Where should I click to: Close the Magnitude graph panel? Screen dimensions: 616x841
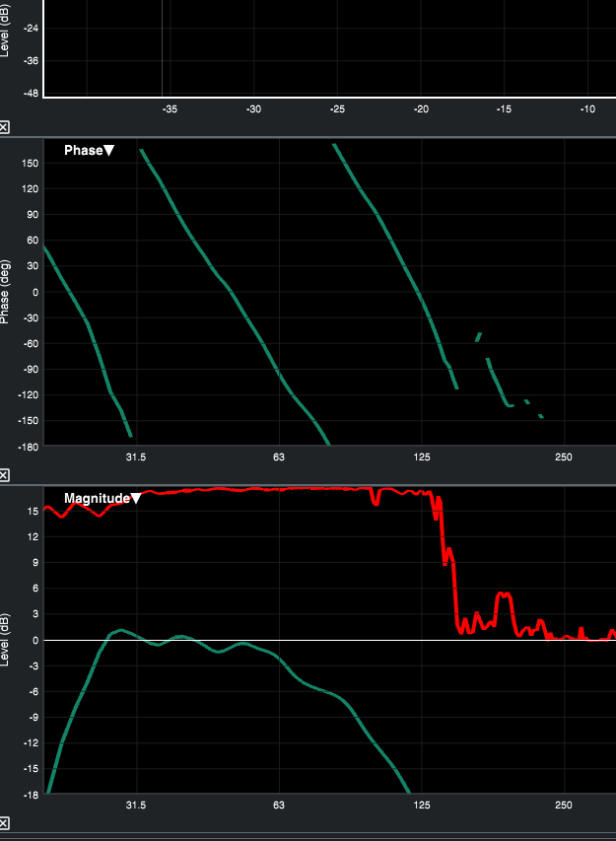(x=4, y=823)
